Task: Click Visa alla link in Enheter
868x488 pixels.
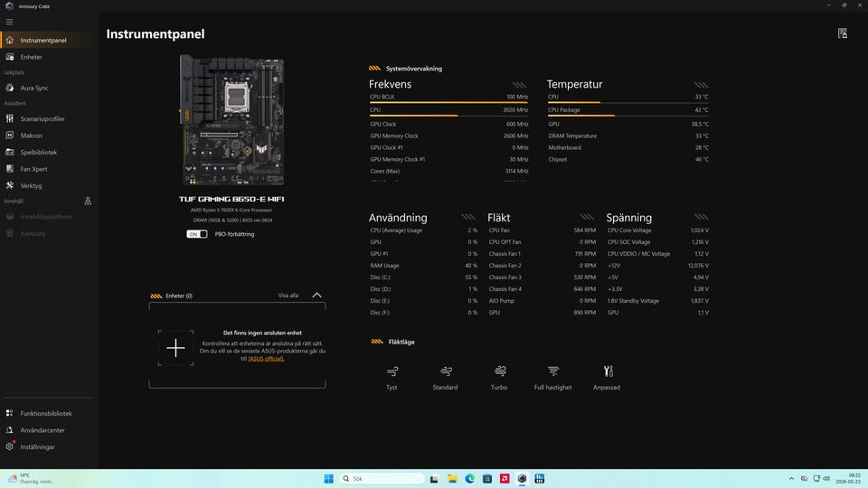Action: click(x=288, y=296)
